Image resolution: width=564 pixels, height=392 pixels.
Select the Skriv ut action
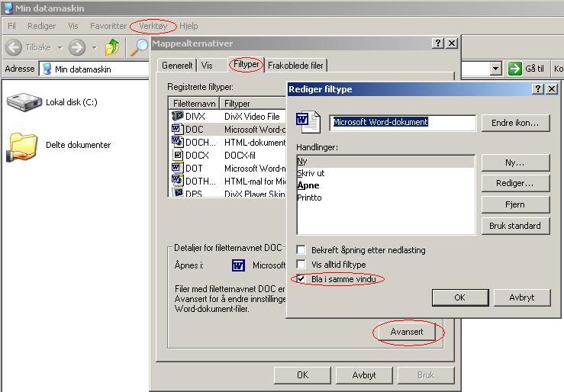pyautogui.click(x=311, y=173)
